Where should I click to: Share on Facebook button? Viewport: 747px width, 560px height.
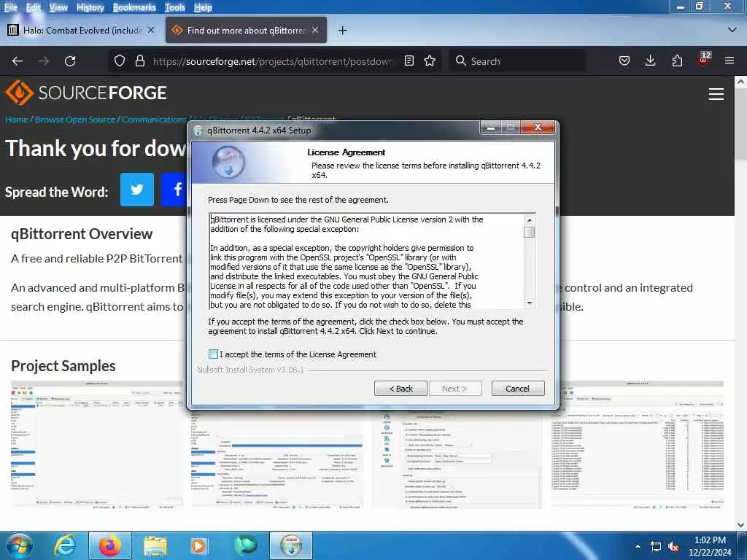pos(174,190)
